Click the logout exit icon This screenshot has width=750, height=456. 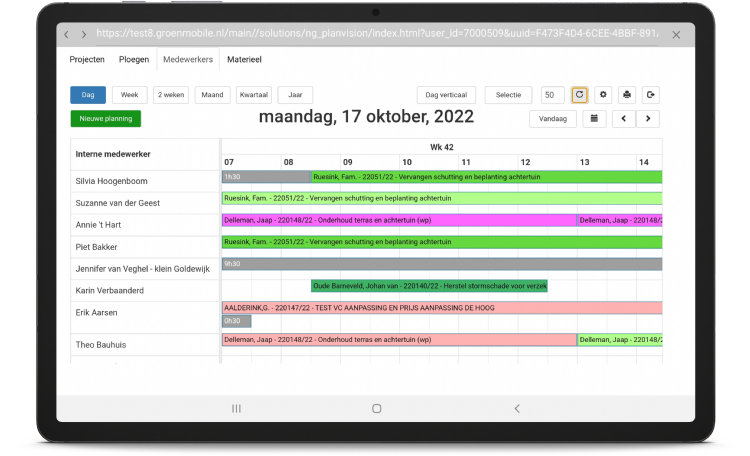pos(651,95)
